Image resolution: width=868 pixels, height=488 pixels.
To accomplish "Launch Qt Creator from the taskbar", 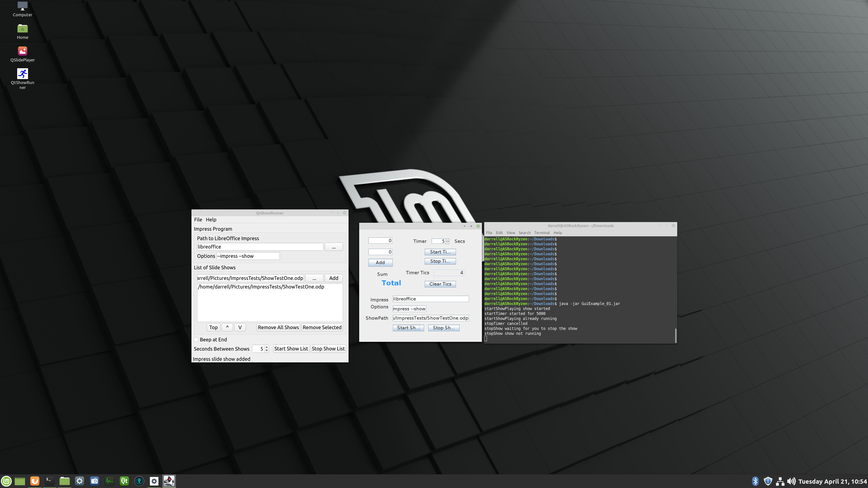I will 124,481.
